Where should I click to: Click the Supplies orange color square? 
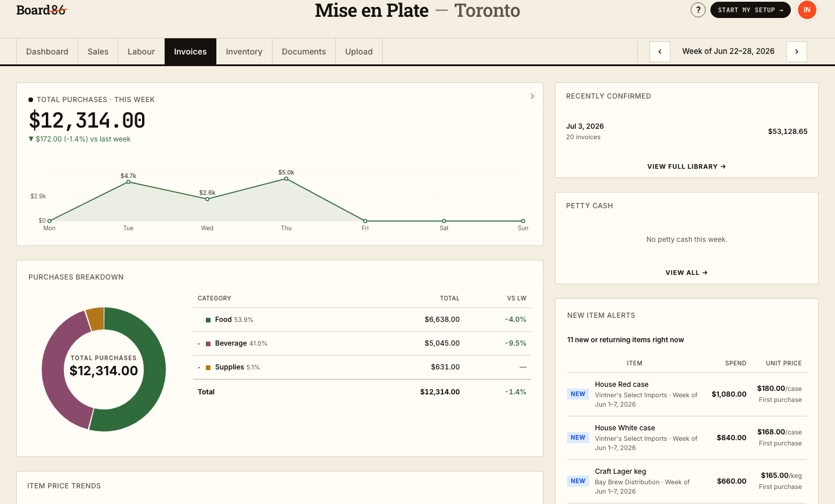[x=208, y=368]
